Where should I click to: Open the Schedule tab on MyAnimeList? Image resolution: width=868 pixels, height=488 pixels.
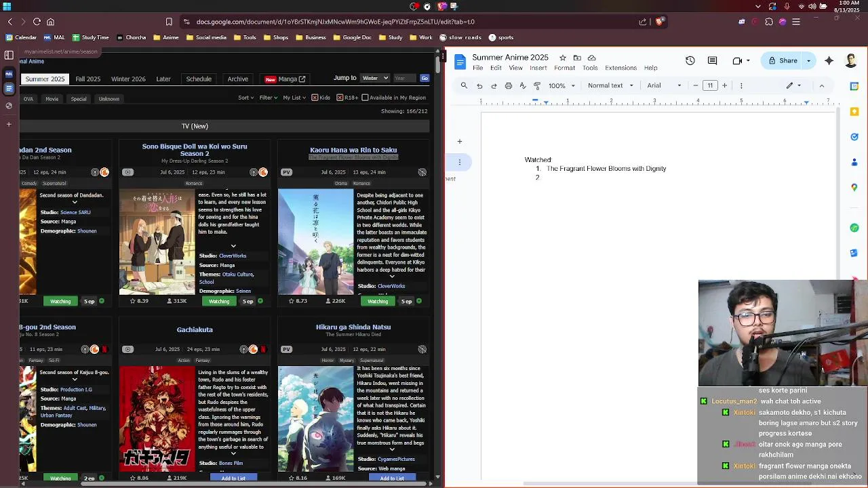[x=199, y=79]
